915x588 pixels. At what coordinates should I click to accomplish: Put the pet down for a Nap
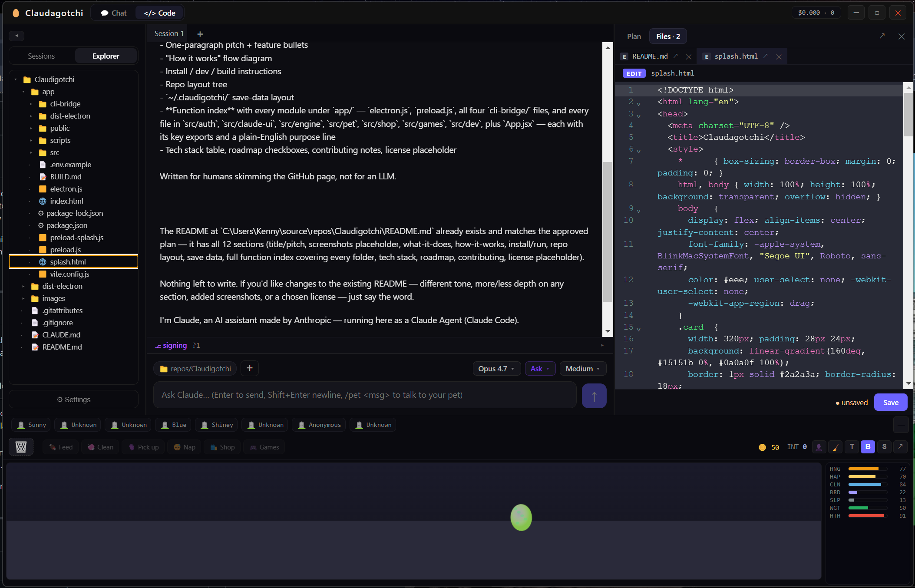coord(185,447)
